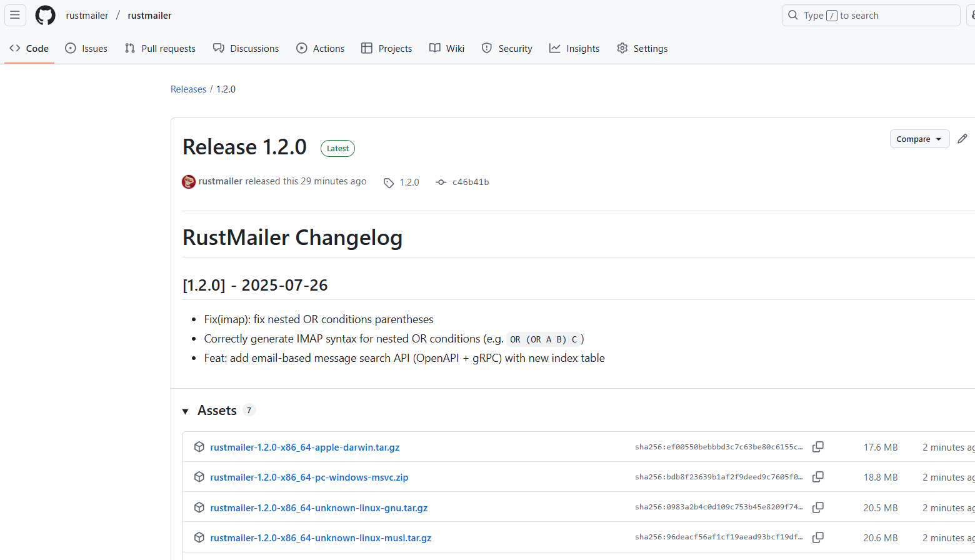Click the Latest release badge
The height and width of the screenshot is (560, 975).
point(337,148)
